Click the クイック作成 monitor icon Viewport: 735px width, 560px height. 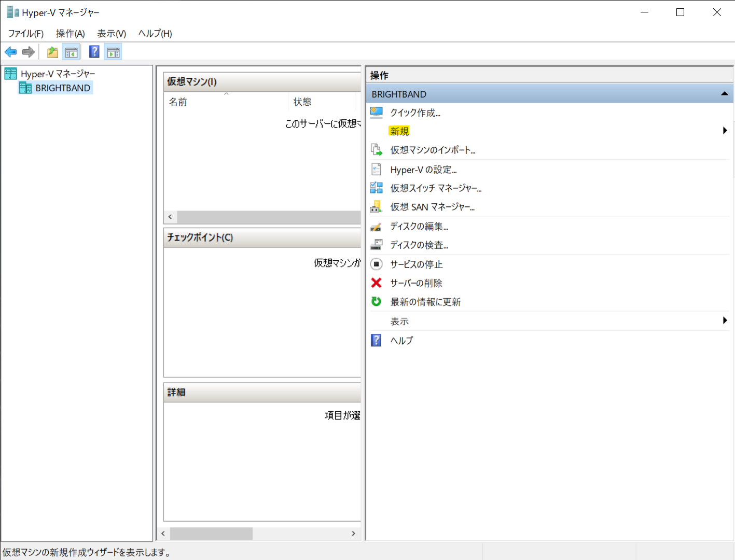(377, 113)
